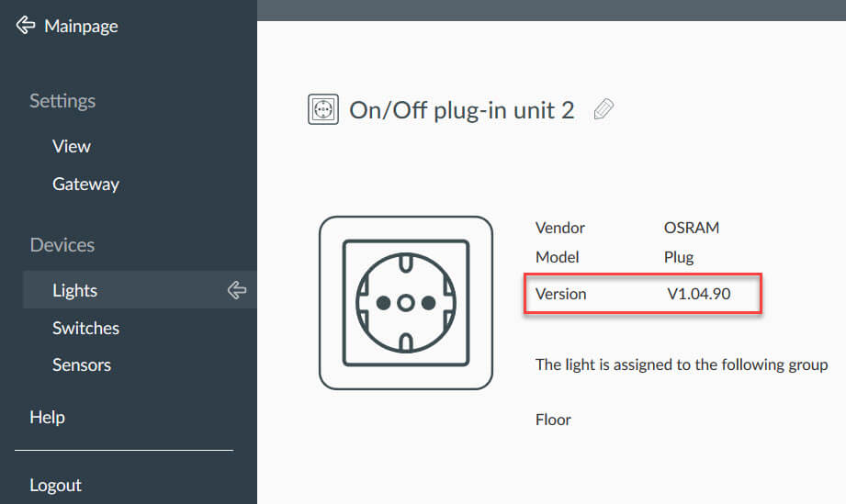Go to the Sensors device list
The width and height of the screenshot is (846, 504).
(82, 365)
